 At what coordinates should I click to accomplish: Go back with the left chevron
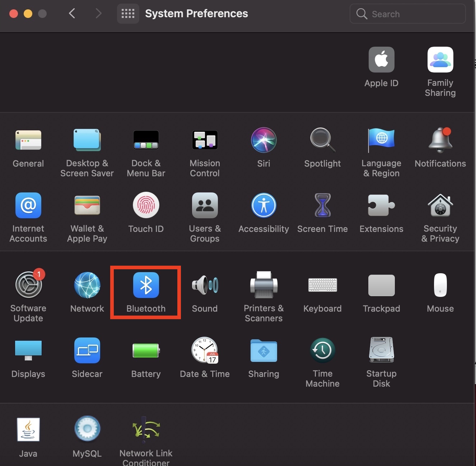(x=72, y=14)
